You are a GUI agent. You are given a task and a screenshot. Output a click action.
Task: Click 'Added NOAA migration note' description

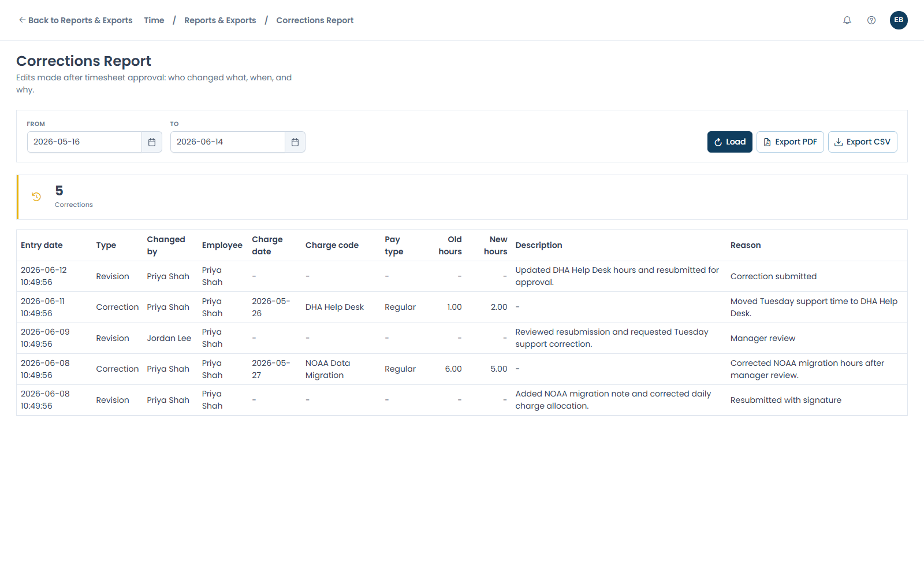click(x=613, y=400)
